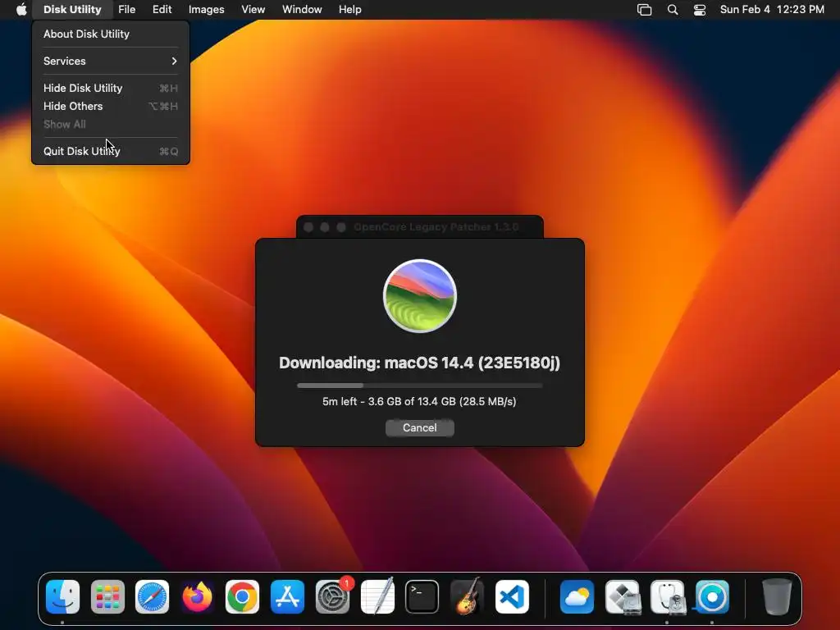Viewport: 840px width, 630px height.
Task: Open the Trash in the dock
Action: pos(777,596)
